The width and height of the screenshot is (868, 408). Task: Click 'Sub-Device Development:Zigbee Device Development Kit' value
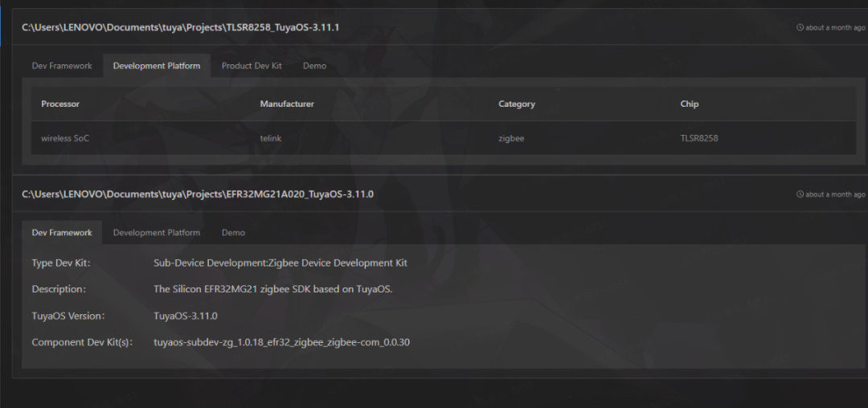[280, 263]
